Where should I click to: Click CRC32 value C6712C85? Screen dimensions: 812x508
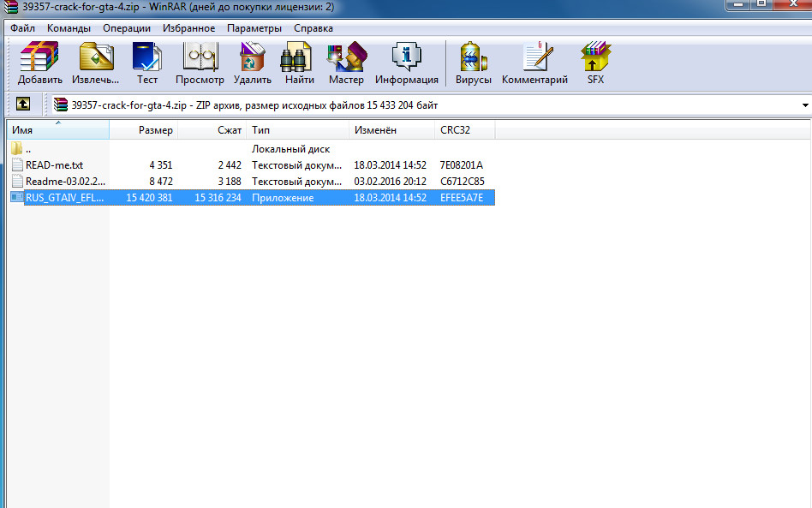pos(463,182)
